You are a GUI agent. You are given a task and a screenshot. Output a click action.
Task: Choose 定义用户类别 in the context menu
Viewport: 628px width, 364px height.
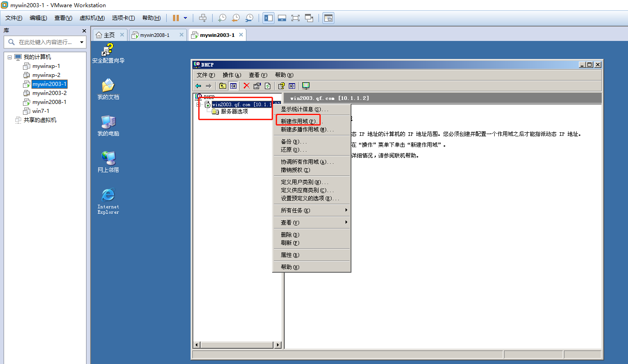[311, 182]
